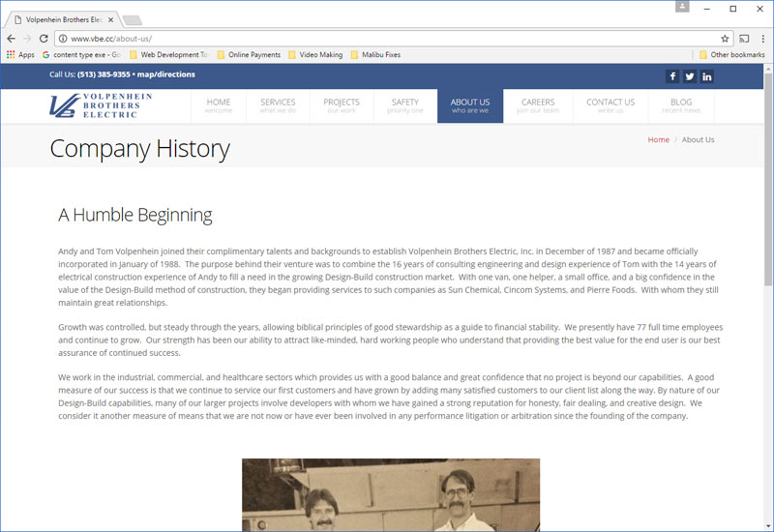This screenshot has height=532, width=774.
Task: Click the Cast icon in toolbar
Action: coord(744,39)
